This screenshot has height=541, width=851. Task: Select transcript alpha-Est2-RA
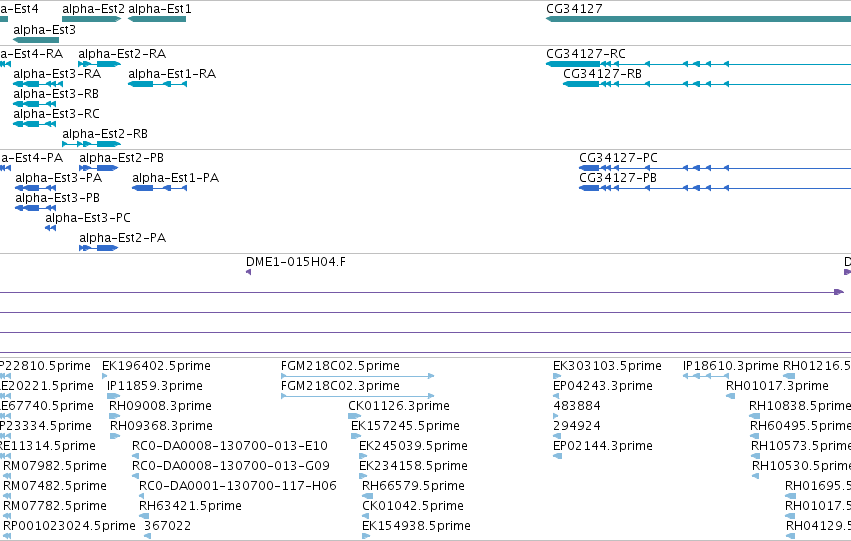point(99,64)
